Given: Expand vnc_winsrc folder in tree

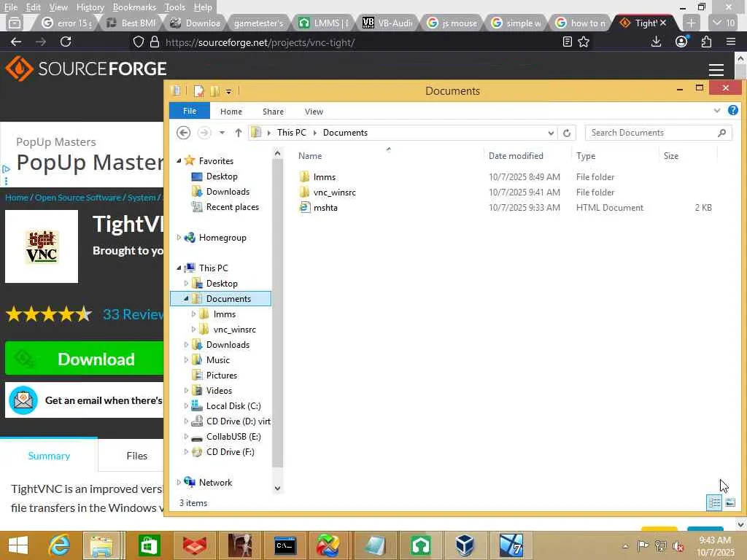Looking at the screenshot, I should point(193,330).
